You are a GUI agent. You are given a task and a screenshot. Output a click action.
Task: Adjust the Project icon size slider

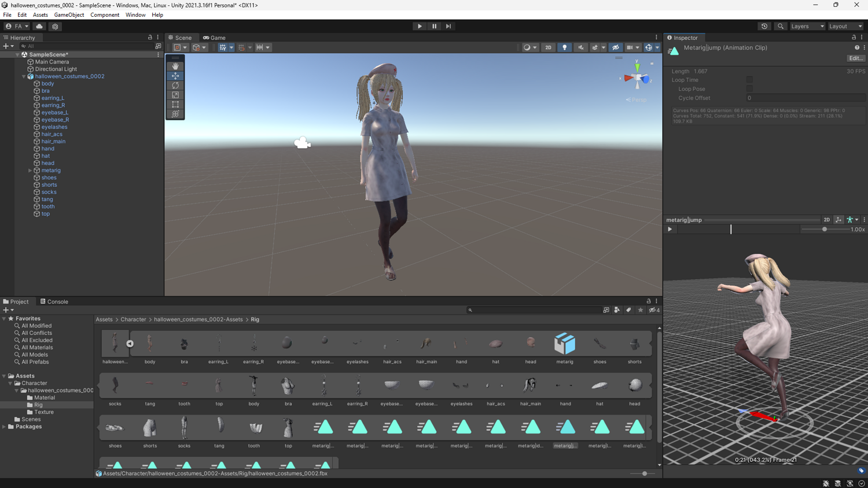[x=645, y=474]
